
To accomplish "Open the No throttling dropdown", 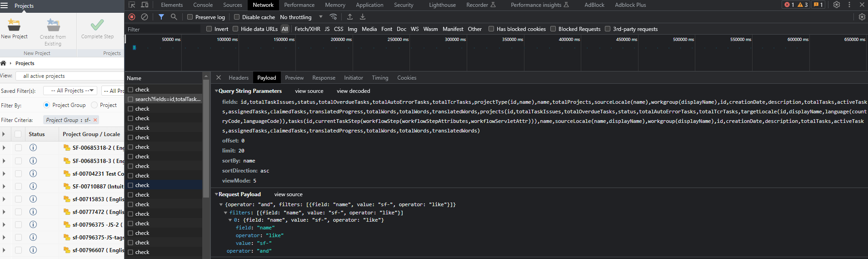I will [x=301, y=17].
